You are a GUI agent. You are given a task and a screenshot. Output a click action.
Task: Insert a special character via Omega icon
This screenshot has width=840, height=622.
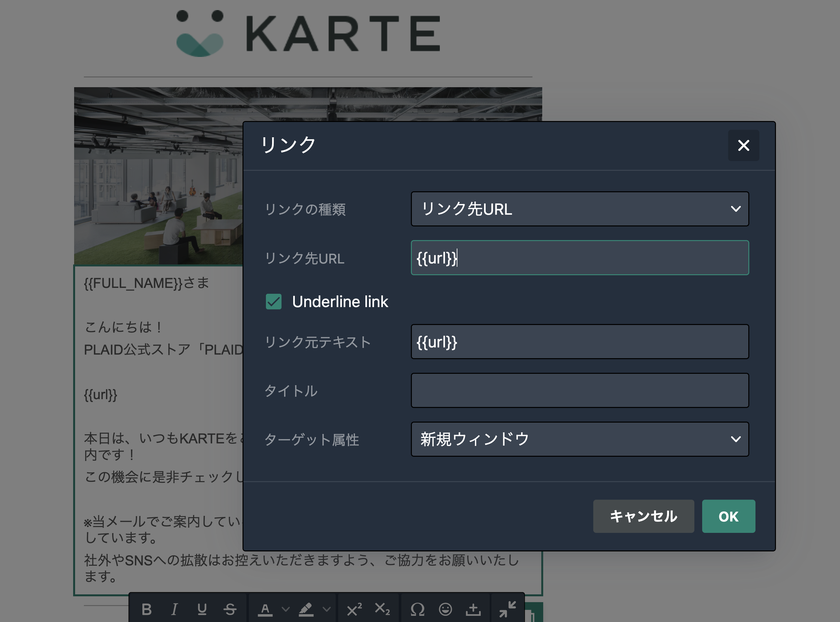click(x=417, y=609)
